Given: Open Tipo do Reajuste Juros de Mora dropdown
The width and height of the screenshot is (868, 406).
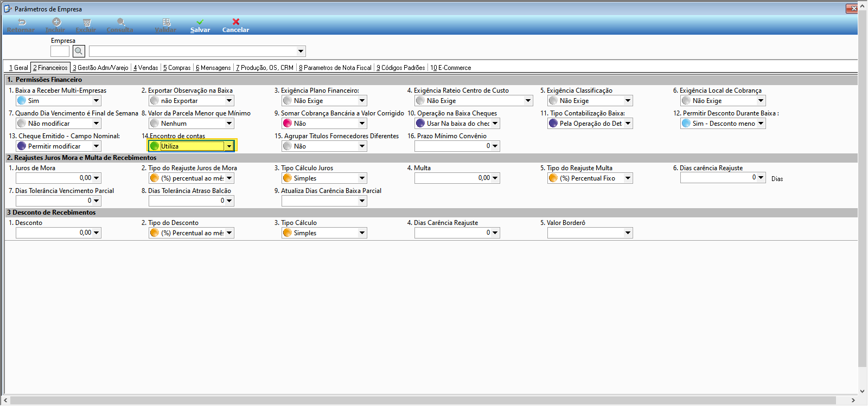Looking at the screenshot, I should pos(229,178).
